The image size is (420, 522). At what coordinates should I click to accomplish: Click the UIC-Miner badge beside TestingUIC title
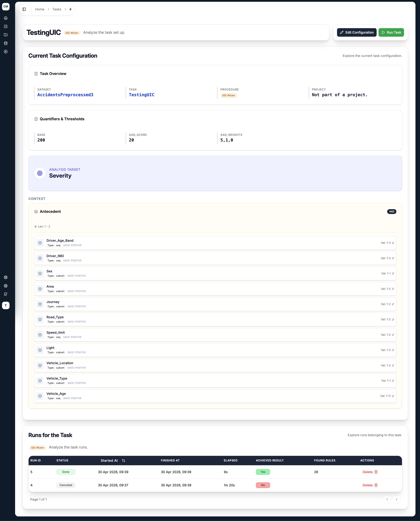tap(72, 33)
